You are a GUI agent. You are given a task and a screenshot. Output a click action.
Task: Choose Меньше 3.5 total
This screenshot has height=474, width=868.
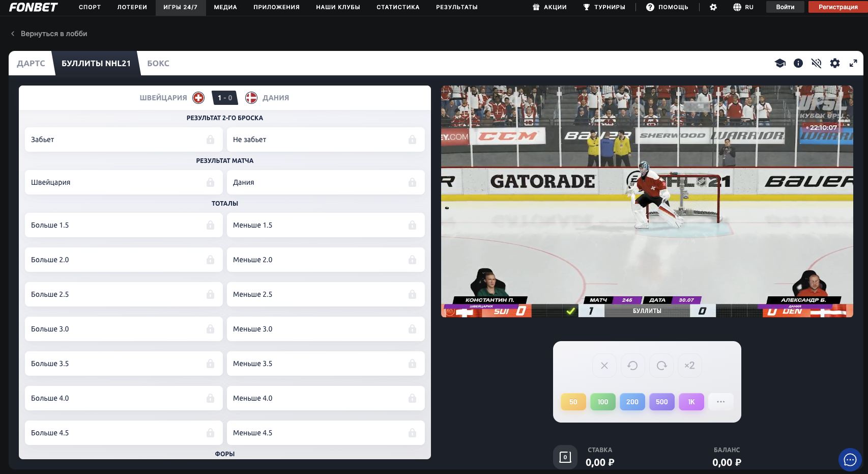(326, 364)
